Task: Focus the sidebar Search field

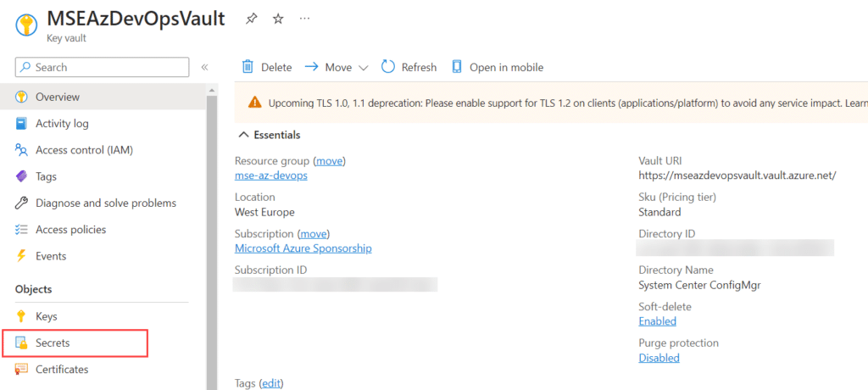Action: (x=103, y=67)
